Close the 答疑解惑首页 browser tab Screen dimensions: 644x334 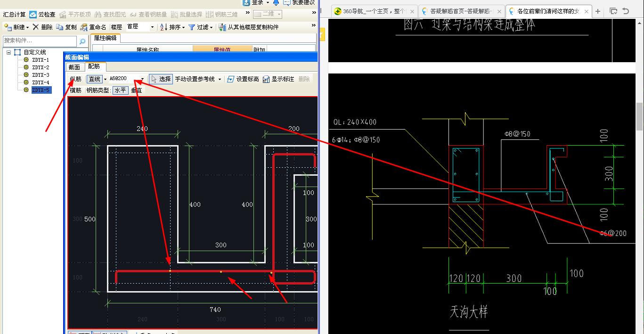click(499, 11)
